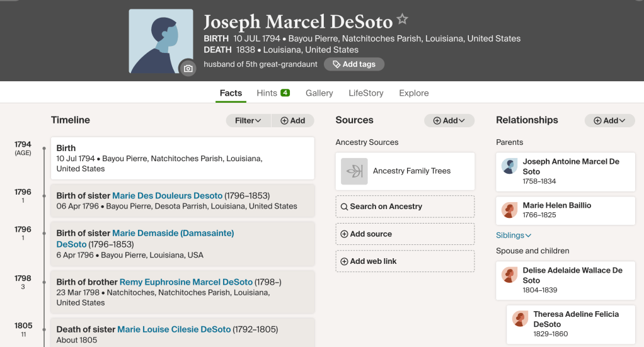Open the Relationships Add dropdown
Viewport: 644px width, 347px height.
(x=610, y=120)
